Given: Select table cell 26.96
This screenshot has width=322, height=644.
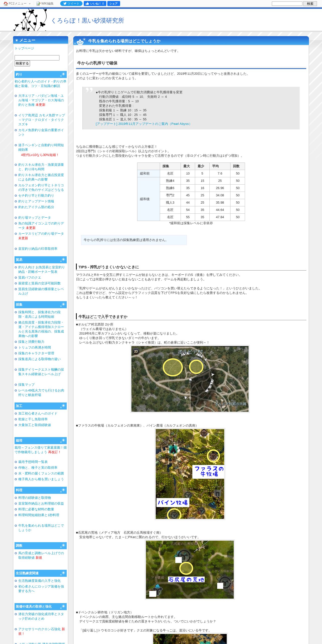Looking at the screenshot, I should [x=220, y=188].
